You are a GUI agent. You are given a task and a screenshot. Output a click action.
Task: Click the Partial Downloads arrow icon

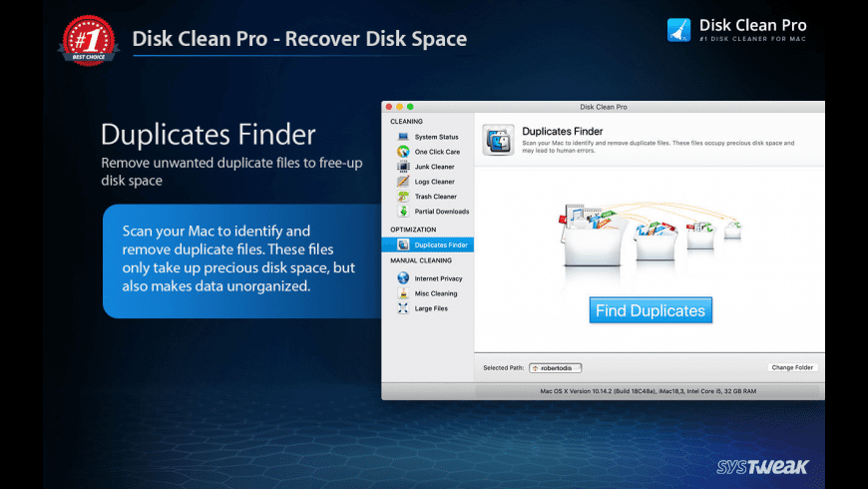pyautogui.click(x=403, y=211)
